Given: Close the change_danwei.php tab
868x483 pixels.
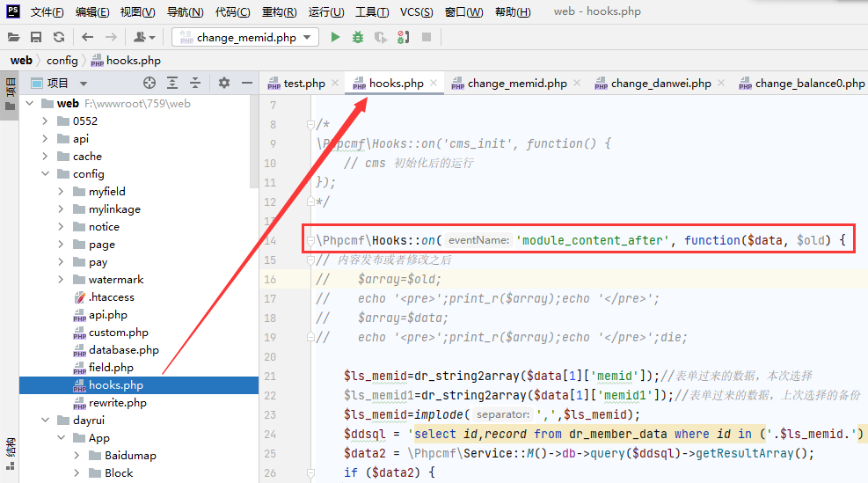Looking at the screenshot, I should (x=721, y=83).
